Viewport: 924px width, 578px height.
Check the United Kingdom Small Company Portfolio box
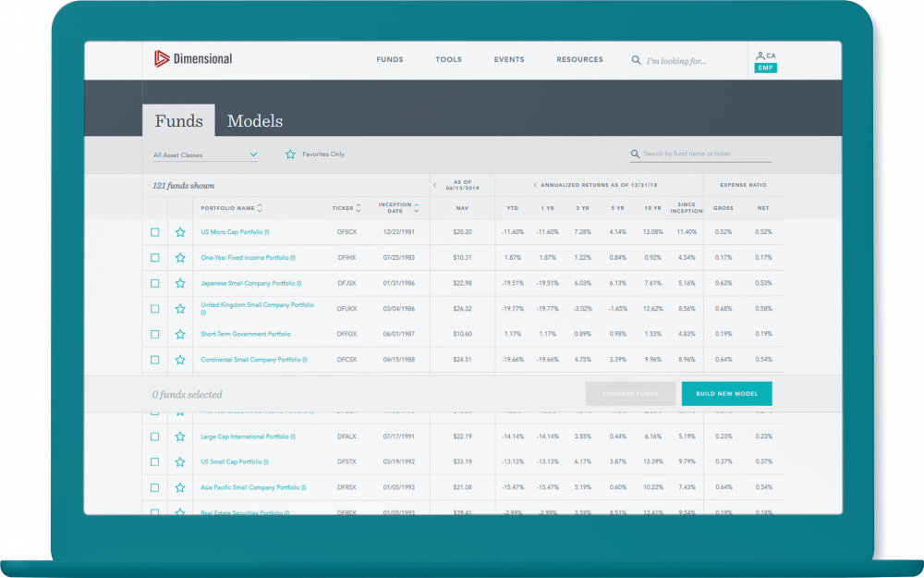coord(155,309)
